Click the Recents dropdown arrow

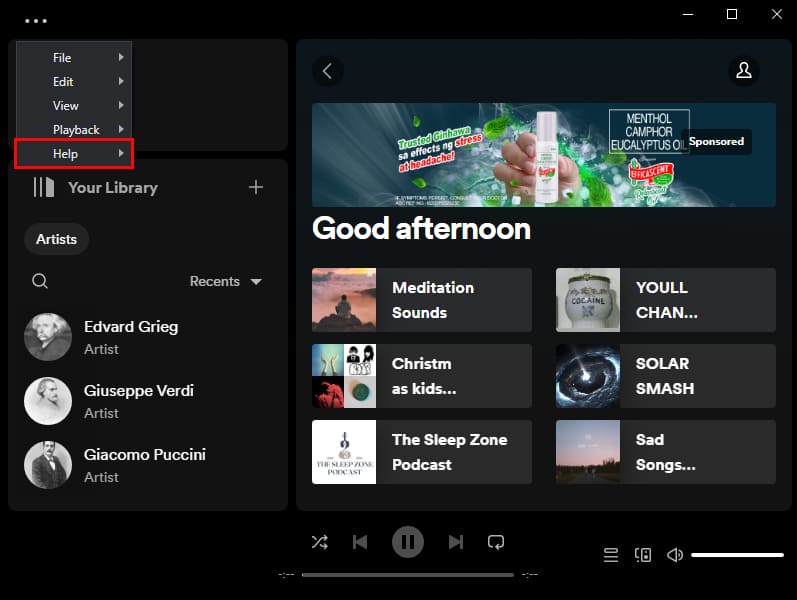click(256, 282)
